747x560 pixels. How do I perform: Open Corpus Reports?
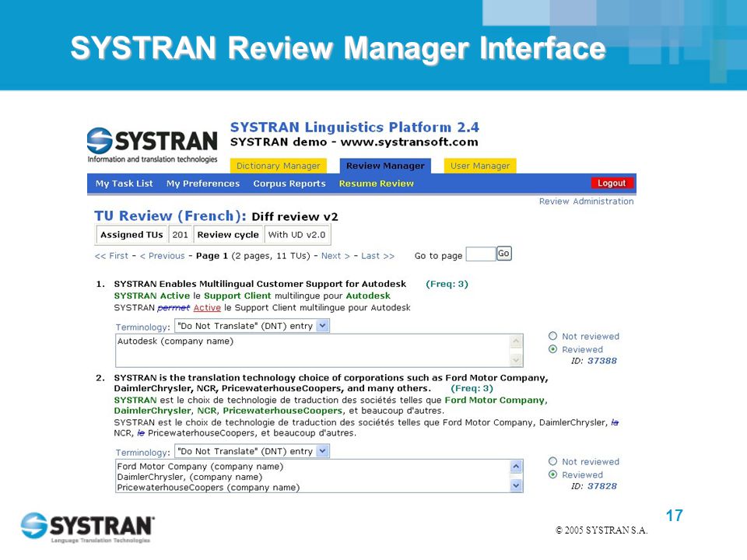[x=289, y=184]
